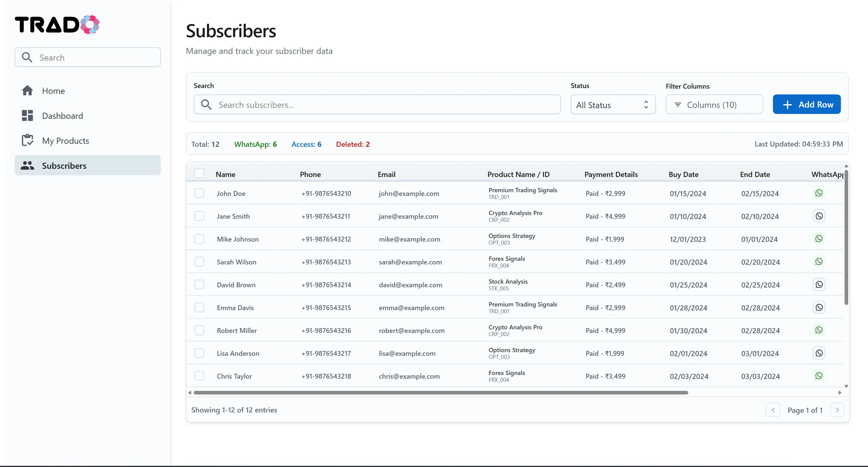Check Jane Smith's row checkbox
This screenshot has width=868, height=467.
click(199, 216)
